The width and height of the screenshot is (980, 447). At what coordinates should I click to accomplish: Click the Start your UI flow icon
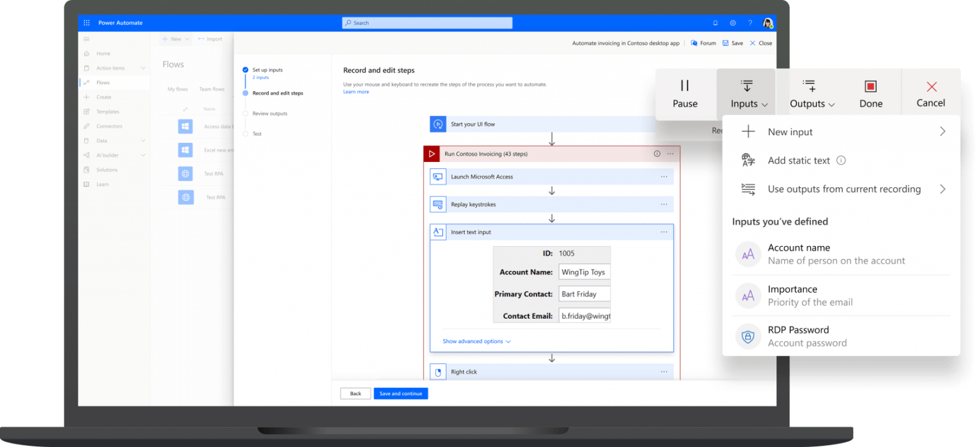pyautogui.click(x=438, y=123)
